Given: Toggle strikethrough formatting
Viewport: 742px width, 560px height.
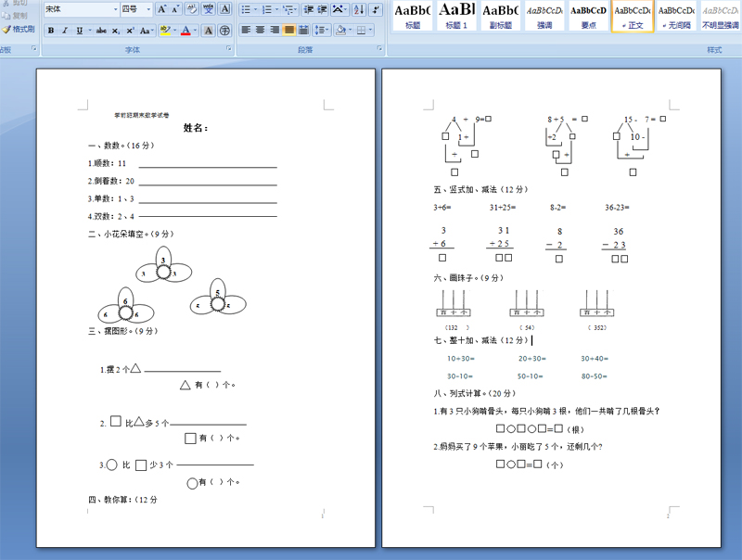Looking at the screenshot, I should coord(101,31).
